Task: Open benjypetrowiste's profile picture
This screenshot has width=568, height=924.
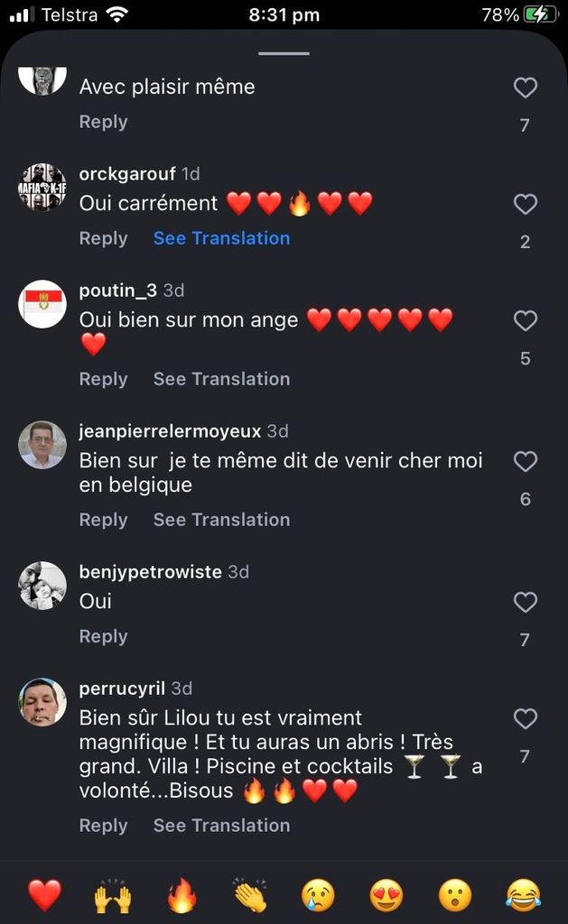Action: coord(42,586)
